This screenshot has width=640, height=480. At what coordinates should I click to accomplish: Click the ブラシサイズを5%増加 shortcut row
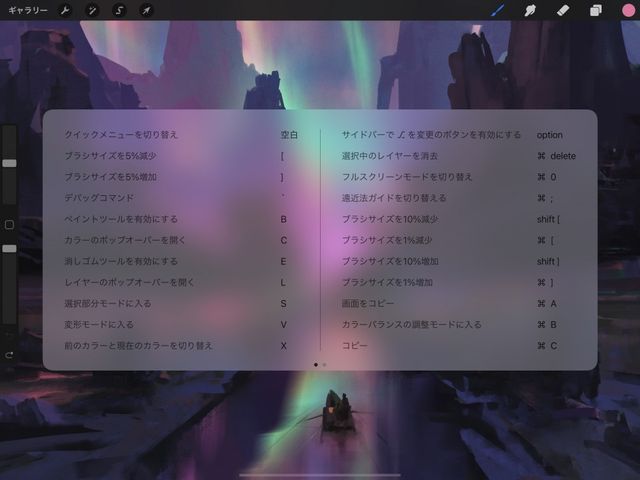click(x=182, y=177)
